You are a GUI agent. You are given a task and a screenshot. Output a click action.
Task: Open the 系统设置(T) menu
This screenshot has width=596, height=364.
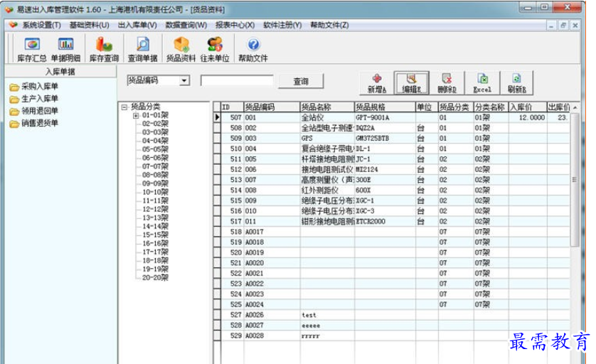tap(41, 25)
